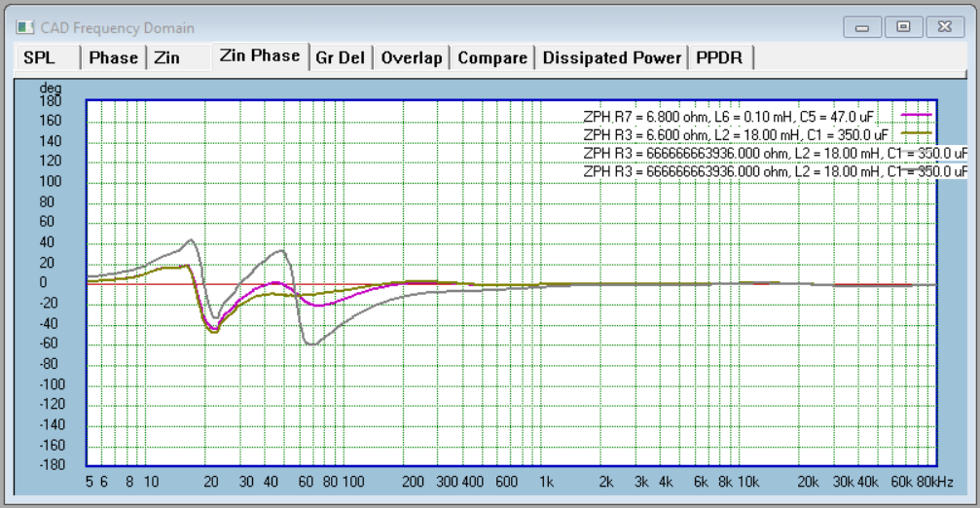980x508 pixels.
Task: Click the 'deg' axis unit label
Action: tap(51, 89)
